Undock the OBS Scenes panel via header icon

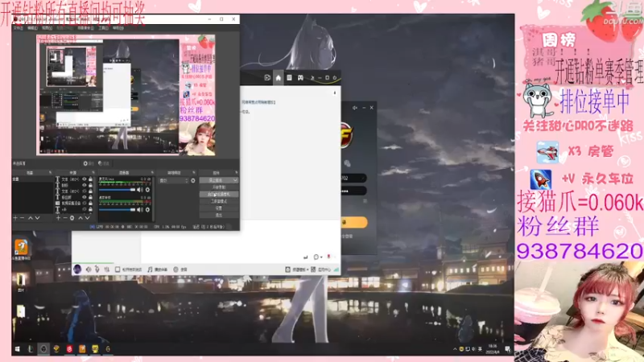(50, 173)
